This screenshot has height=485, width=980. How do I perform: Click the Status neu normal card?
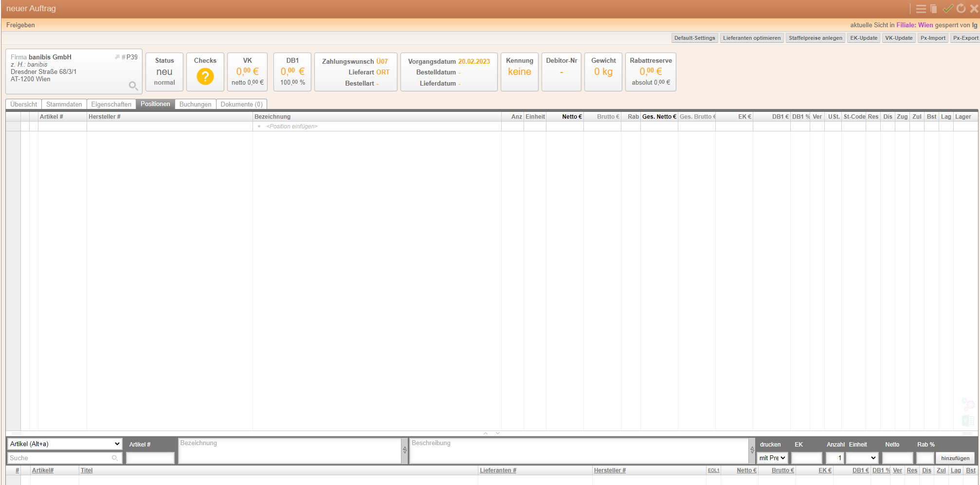164,72
